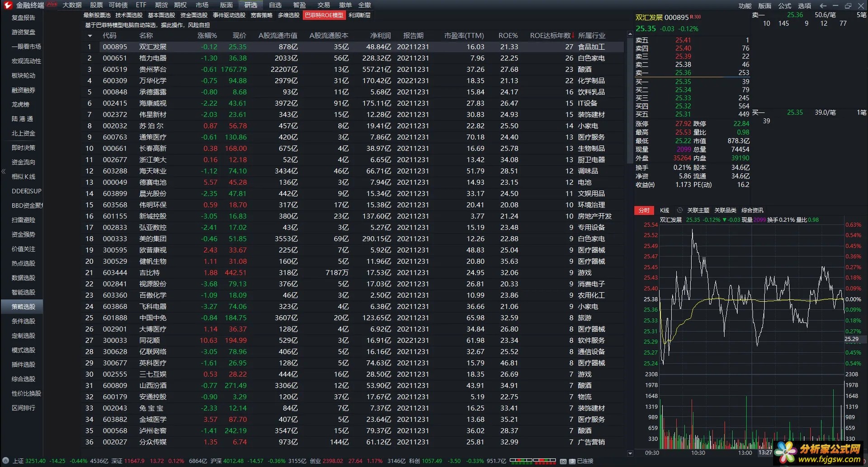Switch to the 资金面选股 tab

[194, 15]
